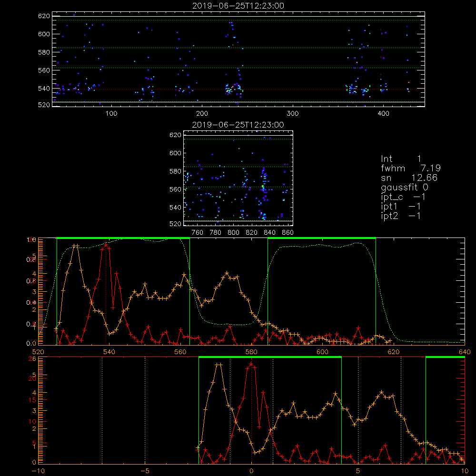Click x-axis label "820" on the small panel

pyautogui.click(x=252, y=232)
